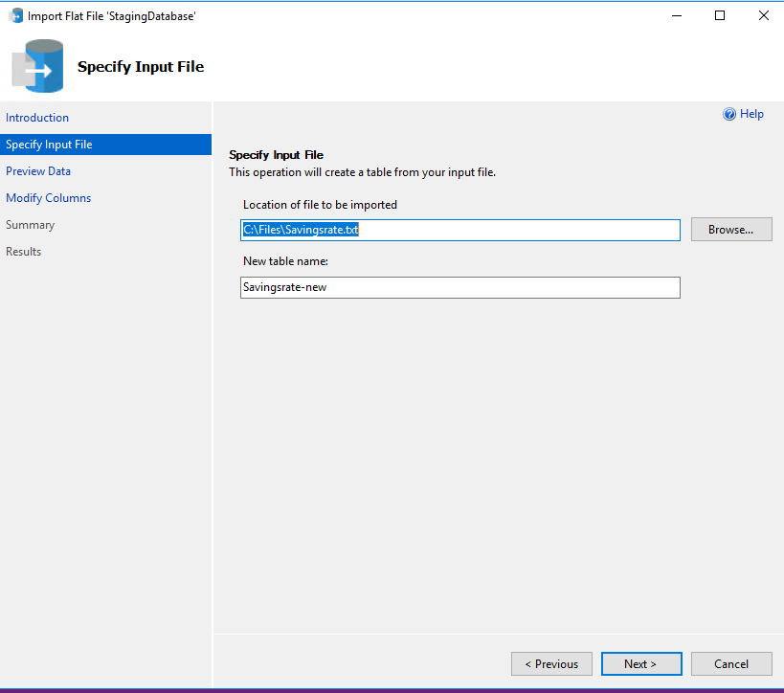784x693 pixels.
Task: Browse for a file to import
Action: click(731, 230)
